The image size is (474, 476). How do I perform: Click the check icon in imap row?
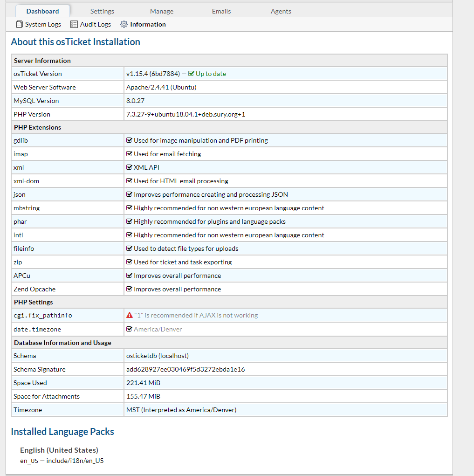pos(129,154)
